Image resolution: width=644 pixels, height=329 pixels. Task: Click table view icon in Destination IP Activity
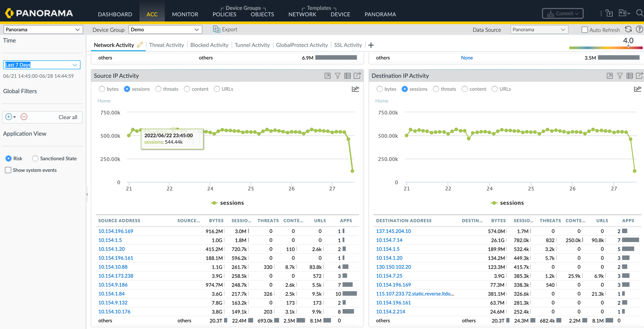[x=630, y=76]
